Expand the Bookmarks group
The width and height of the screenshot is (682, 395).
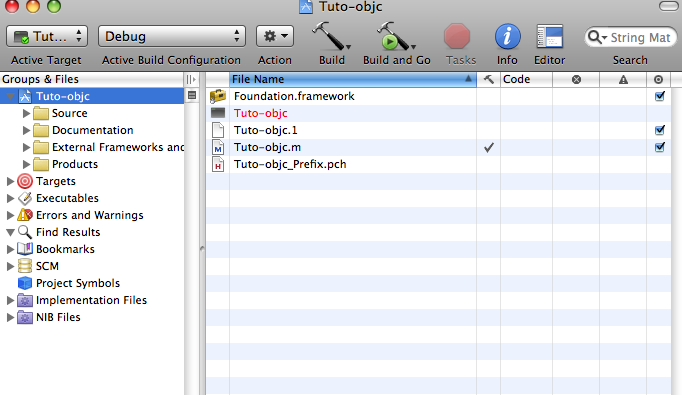(x=10, y=249)
